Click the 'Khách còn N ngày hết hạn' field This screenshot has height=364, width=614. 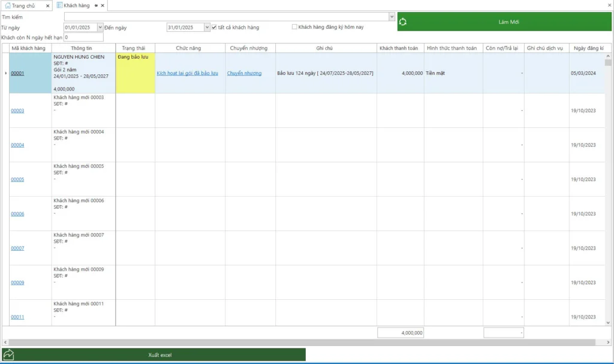83,37
